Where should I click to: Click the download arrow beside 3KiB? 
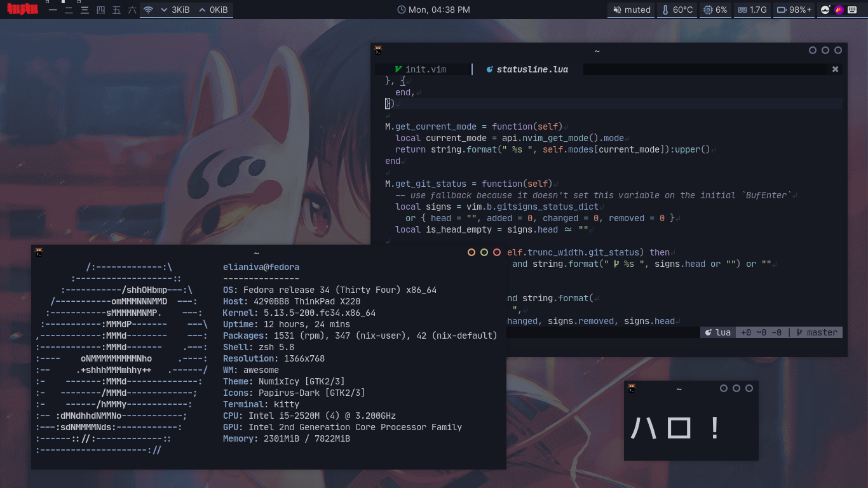pos(164,10)
